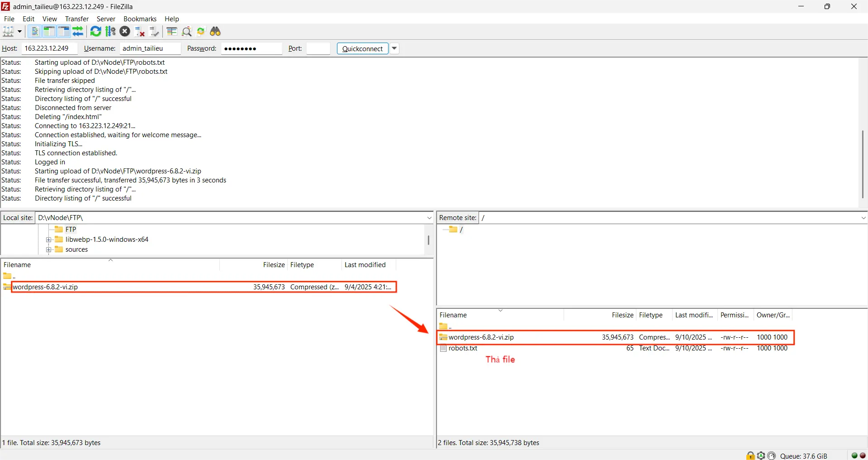Click robots.txt document icon

443,348
